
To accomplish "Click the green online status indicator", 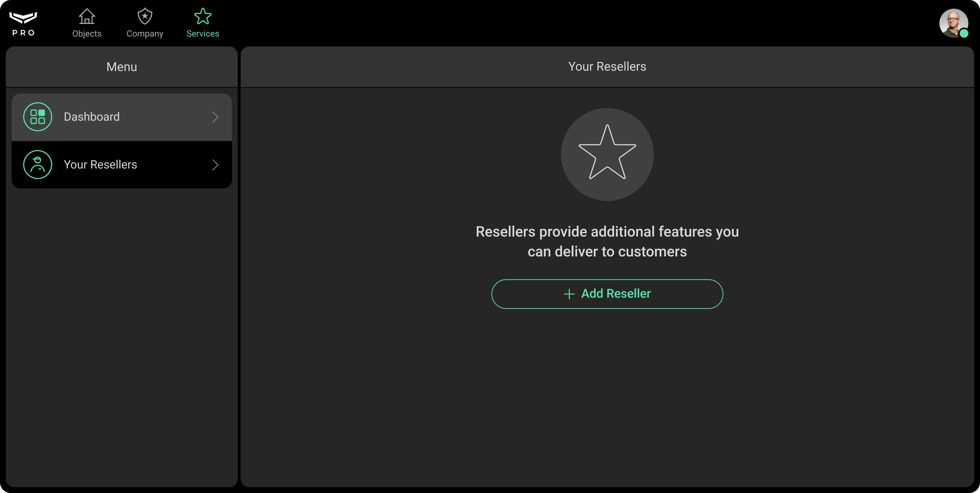I will coord(965,33).
